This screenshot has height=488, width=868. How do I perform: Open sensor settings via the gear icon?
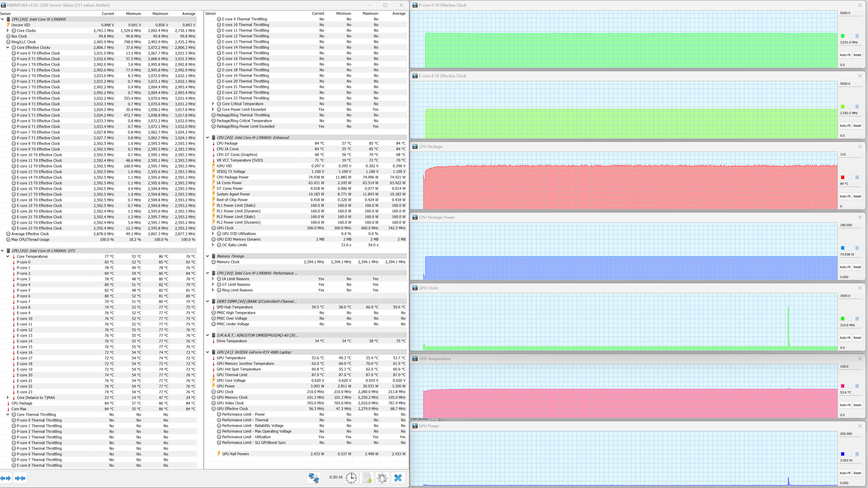382,478
